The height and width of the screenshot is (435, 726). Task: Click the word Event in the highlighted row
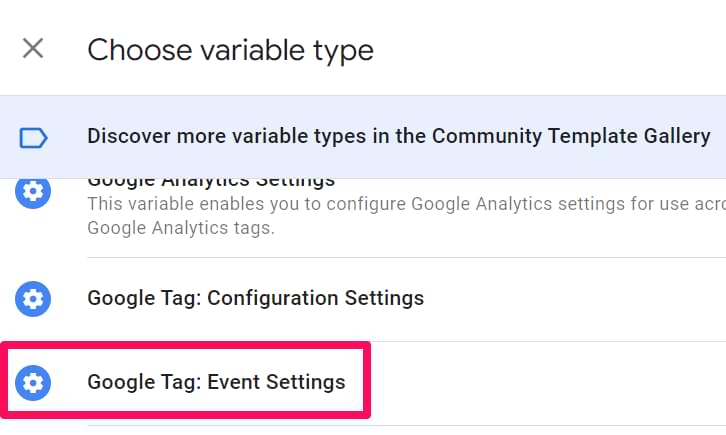click(x=233, y=382)
